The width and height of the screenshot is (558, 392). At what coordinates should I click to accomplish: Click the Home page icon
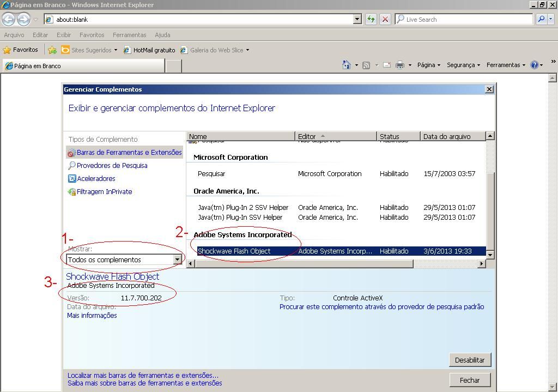346,65
